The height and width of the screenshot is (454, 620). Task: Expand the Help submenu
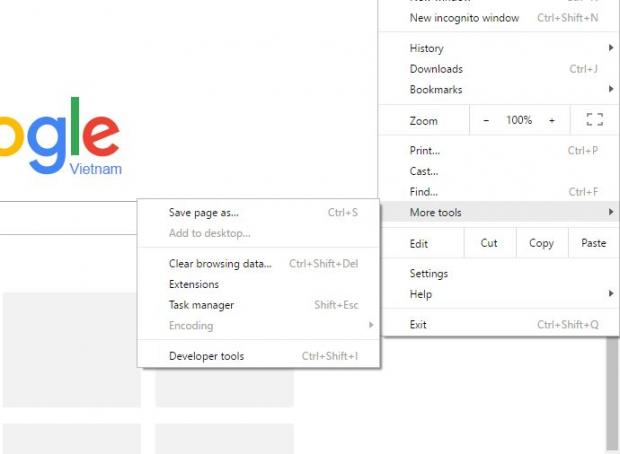[500, 294]
